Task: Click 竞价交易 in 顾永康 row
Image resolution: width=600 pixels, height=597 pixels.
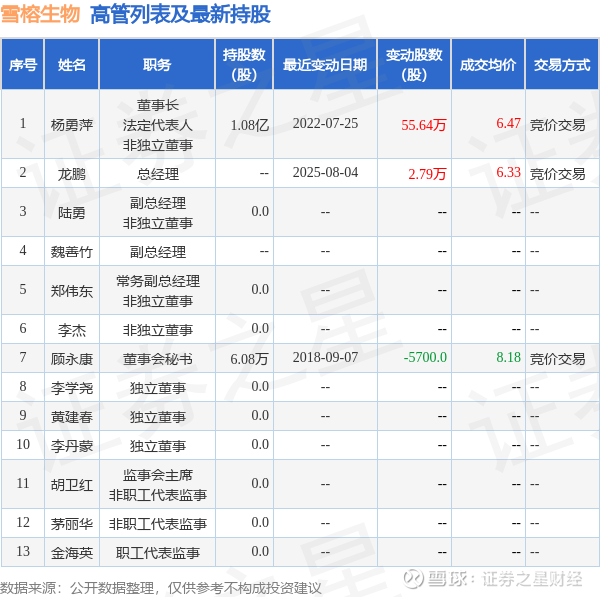Action: [x=558, y=359]
